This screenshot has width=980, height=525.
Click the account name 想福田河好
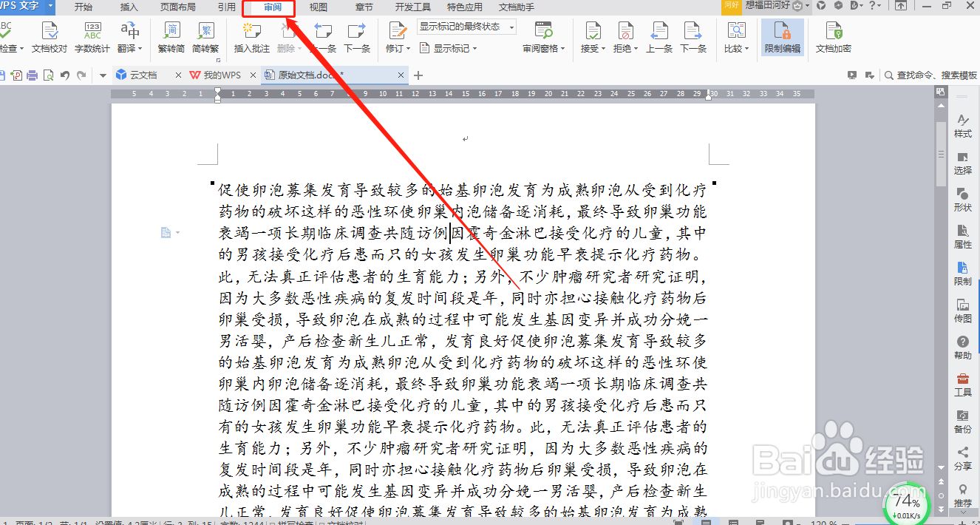click(766, 6)
